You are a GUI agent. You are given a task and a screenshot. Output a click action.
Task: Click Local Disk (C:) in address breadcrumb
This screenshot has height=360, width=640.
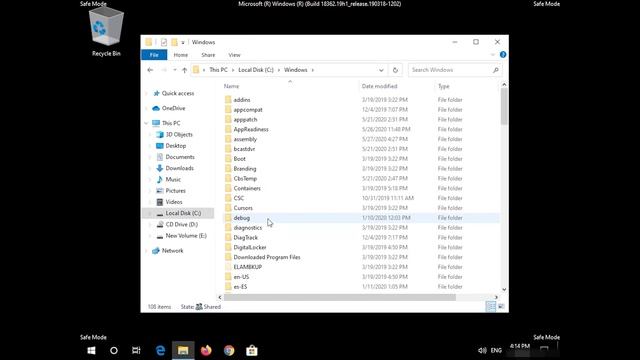(x=256, y=70)
